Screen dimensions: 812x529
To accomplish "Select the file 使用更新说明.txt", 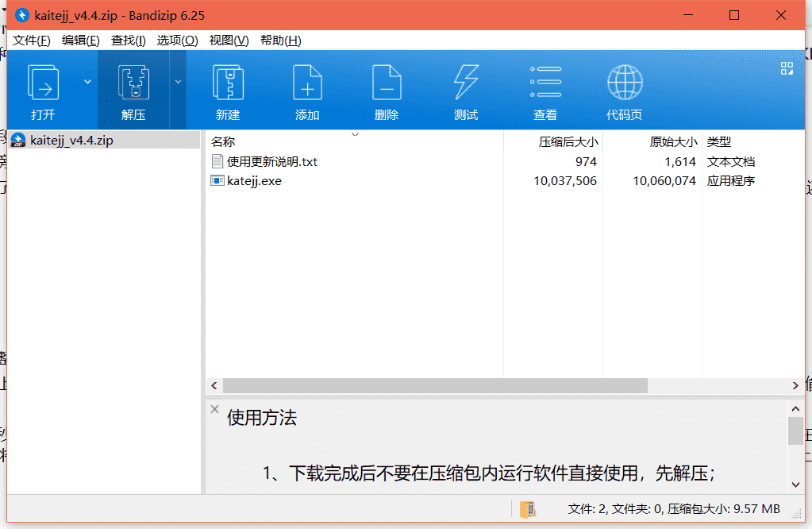I will point(272,162).
